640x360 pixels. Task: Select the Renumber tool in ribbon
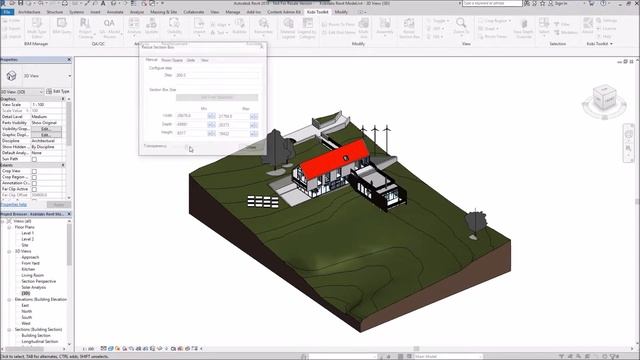point(263,27)
